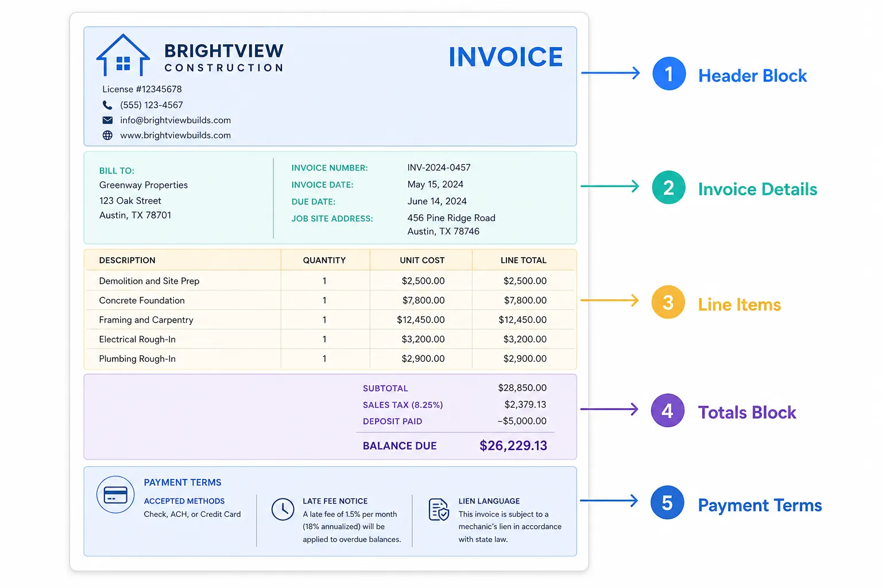Click the LINE TOTAL column header
882x588 pixels.
[x=524, y=260]
